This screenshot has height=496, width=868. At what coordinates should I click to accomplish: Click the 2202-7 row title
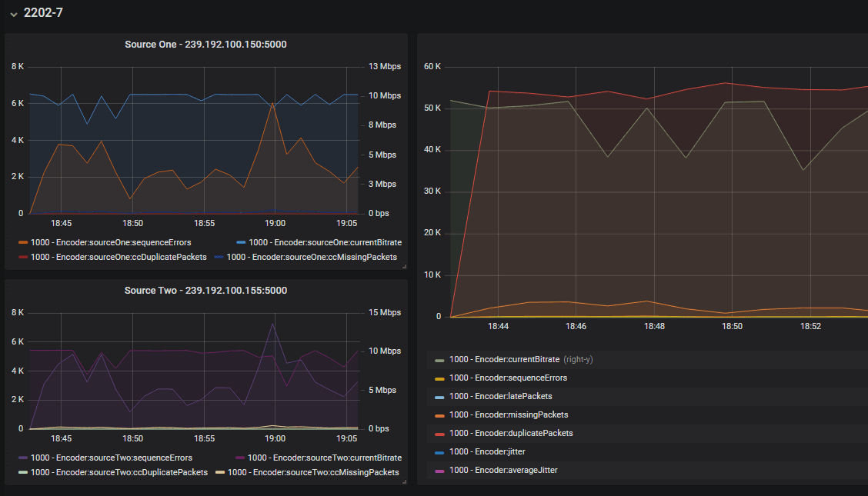(x=43, y=13)
